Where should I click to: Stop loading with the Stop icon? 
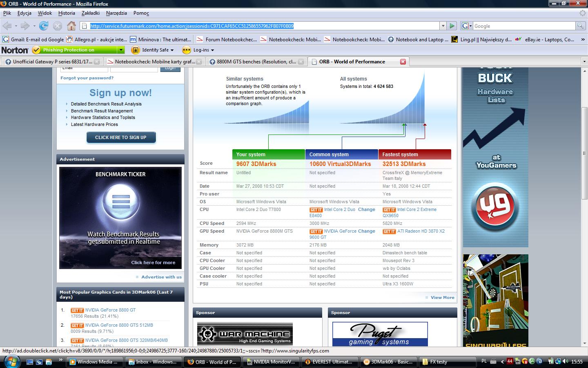pyautogui.click(x=58, y=26)
